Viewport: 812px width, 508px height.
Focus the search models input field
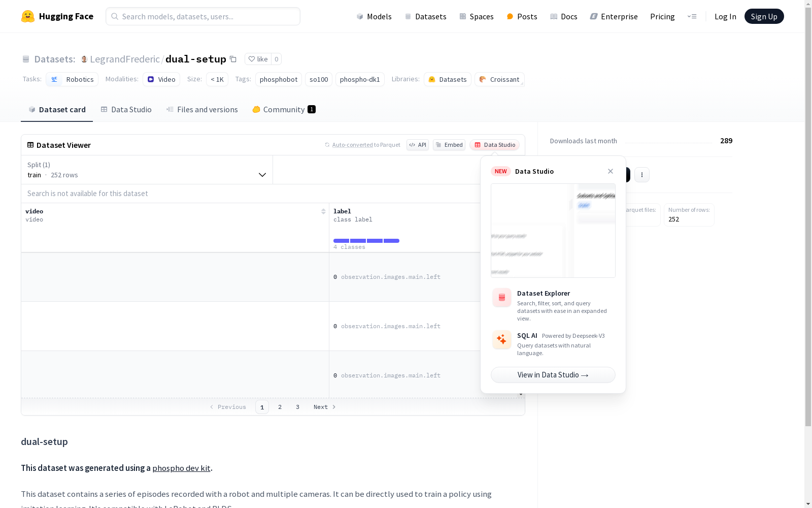(203, 16)
